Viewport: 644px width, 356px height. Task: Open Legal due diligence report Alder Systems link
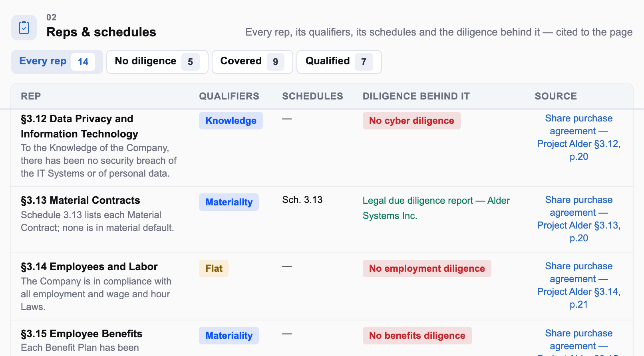[436, 208]
